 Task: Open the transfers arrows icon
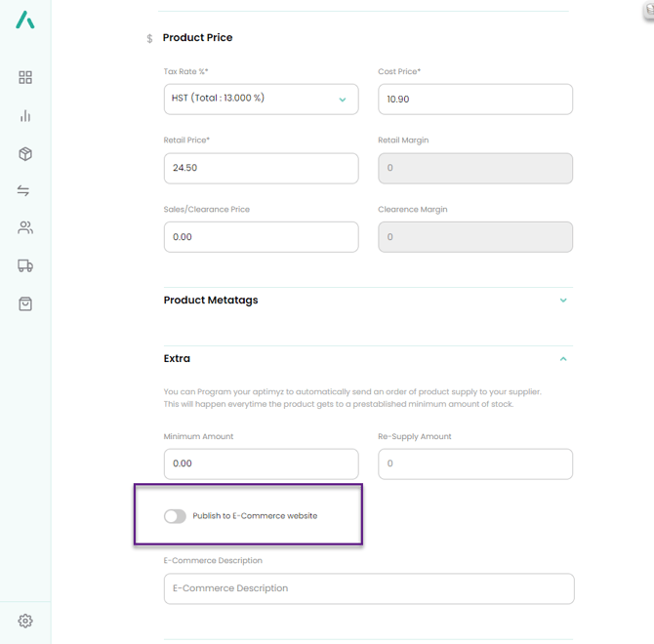pyautogui.click(x=23, y=191)
